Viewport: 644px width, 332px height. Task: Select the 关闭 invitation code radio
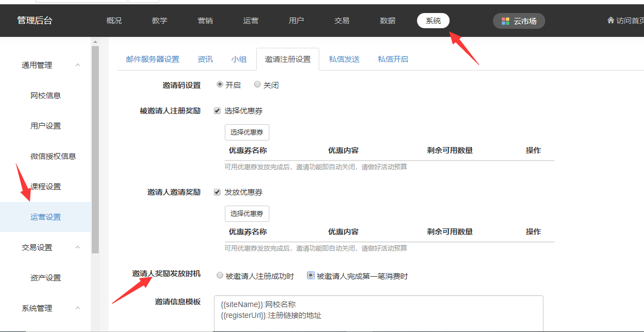click(257, 85)
